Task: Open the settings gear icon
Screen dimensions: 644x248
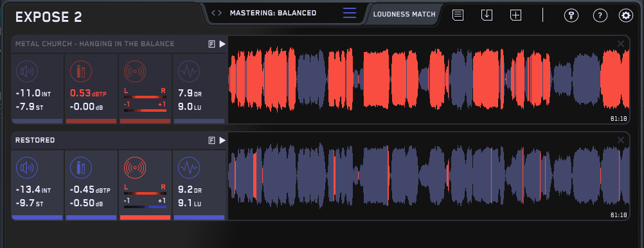Action: [626, 15]
